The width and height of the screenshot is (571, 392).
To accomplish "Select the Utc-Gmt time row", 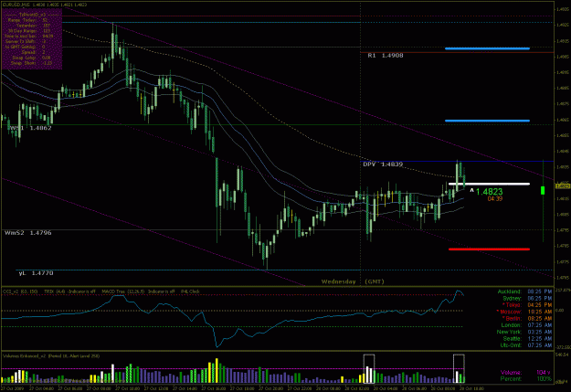I will point(526,345).
